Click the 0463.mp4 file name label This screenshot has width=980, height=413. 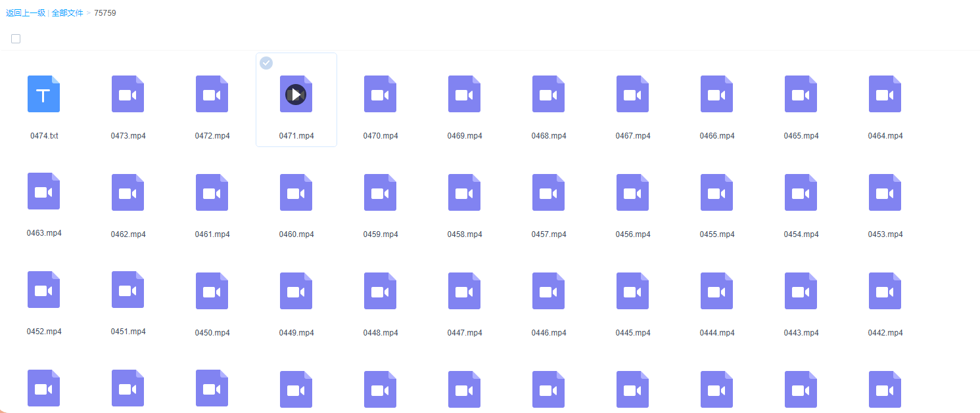pyautogui.click(x=44, y=233)
